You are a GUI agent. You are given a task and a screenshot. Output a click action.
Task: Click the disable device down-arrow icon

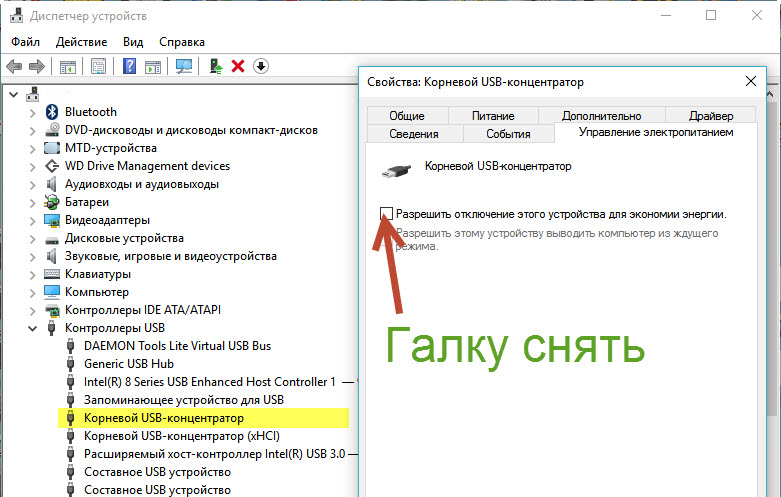pyautogui.click(x=261, y=66)
